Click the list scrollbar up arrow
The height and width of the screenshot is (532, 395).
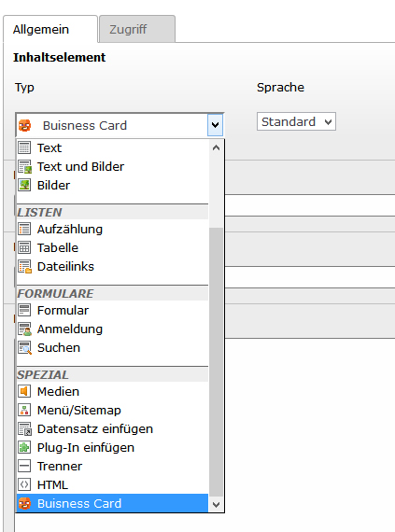tap(216, 147)
